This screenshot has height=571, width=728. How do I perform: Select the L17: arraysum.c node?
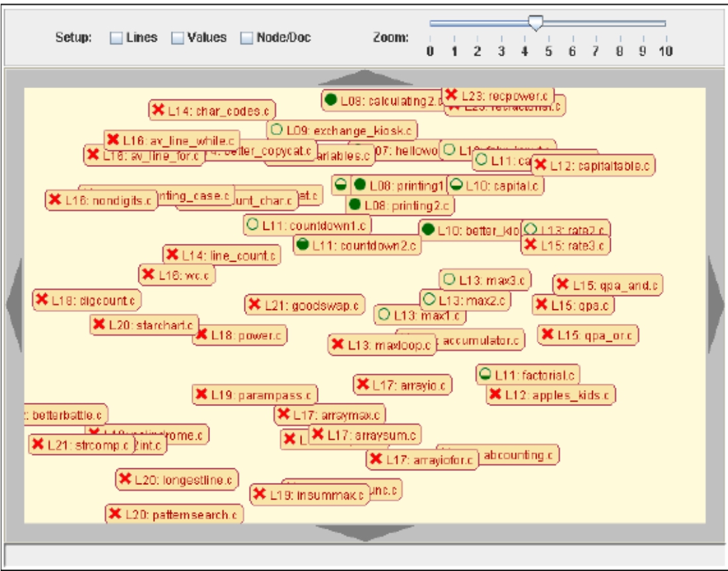pos(365,435)
